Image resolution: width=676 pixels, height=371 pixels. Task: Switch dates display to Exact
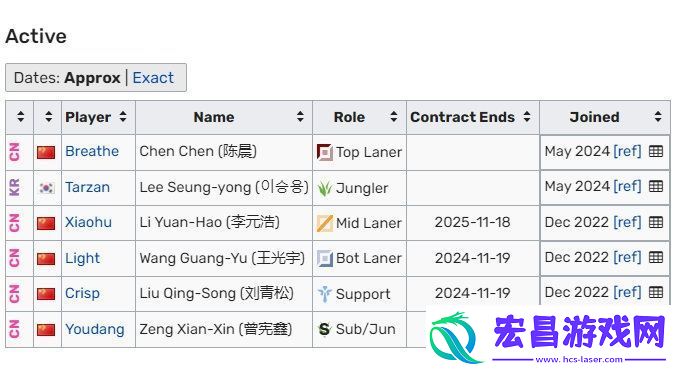click(153, 78)
